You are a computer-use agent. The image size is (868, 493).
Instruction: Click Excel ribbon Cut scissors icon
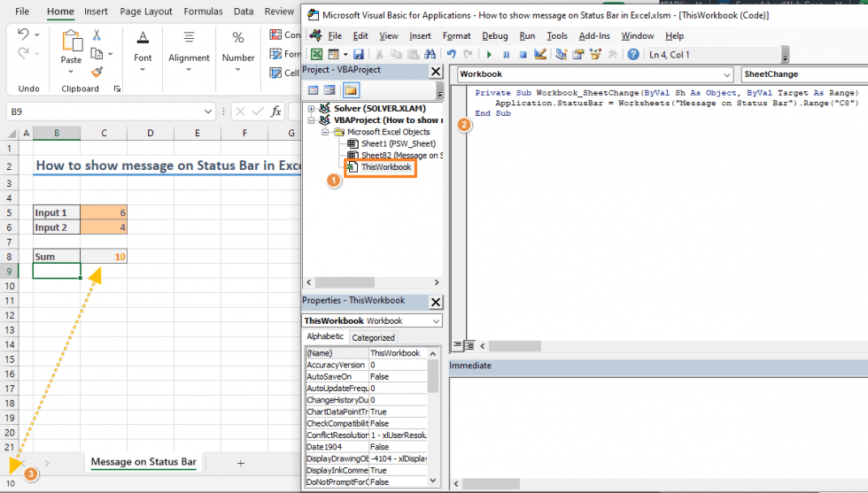pos(97,35)
